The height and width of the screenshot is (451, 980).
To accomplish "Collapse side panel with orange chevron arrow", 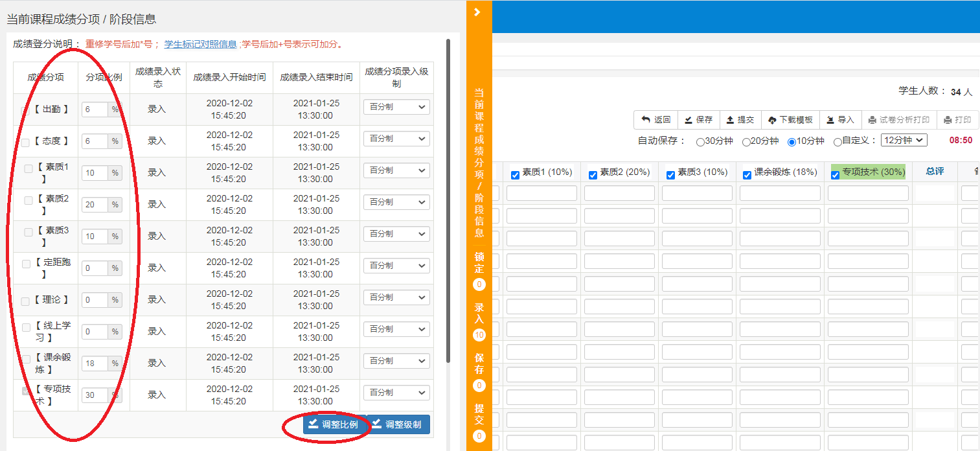I will pos(477,12).
